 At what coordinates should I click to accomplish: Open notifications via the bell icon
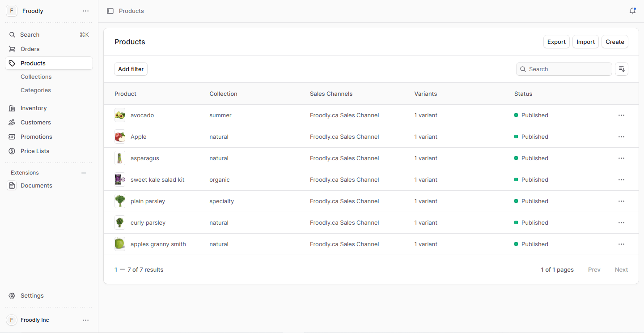[x=632, y=11]
